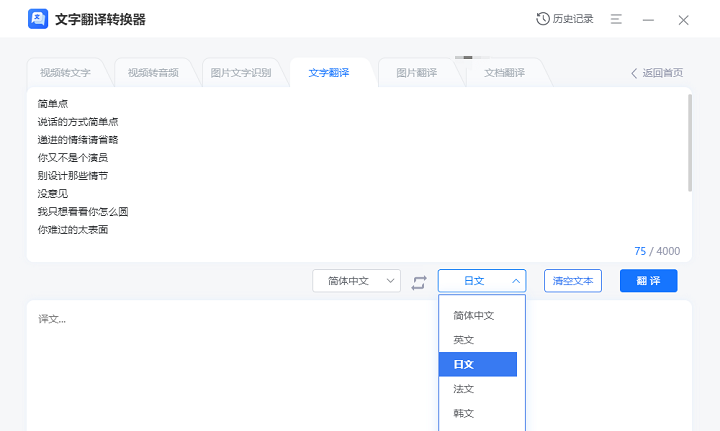This screenshot has height=431, width=720.
Task: Click the 75 / 4000 character counter
Action: click(657, 251)
